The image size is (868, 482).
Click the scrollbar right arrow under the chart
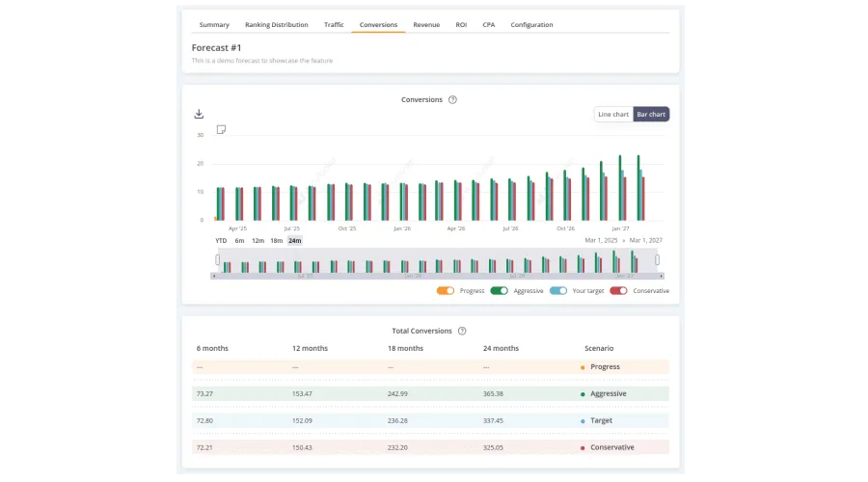coord(661,276)
